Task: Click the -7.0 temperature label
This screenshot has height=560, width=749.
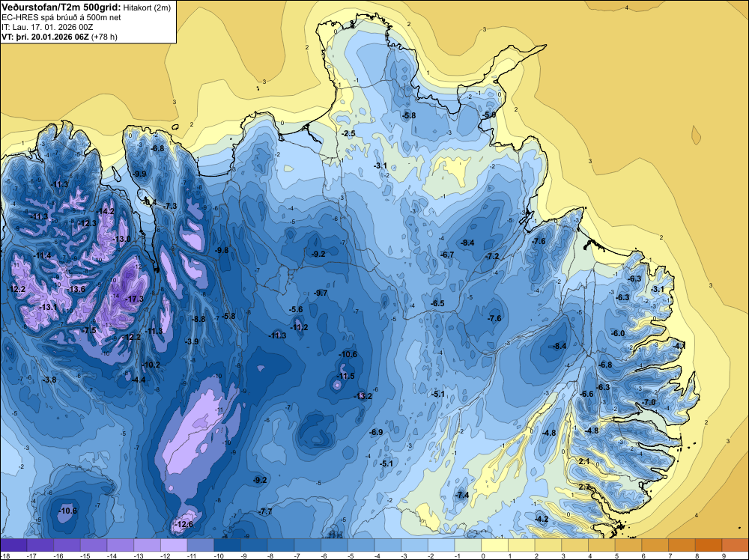Action: coord(649,402)
